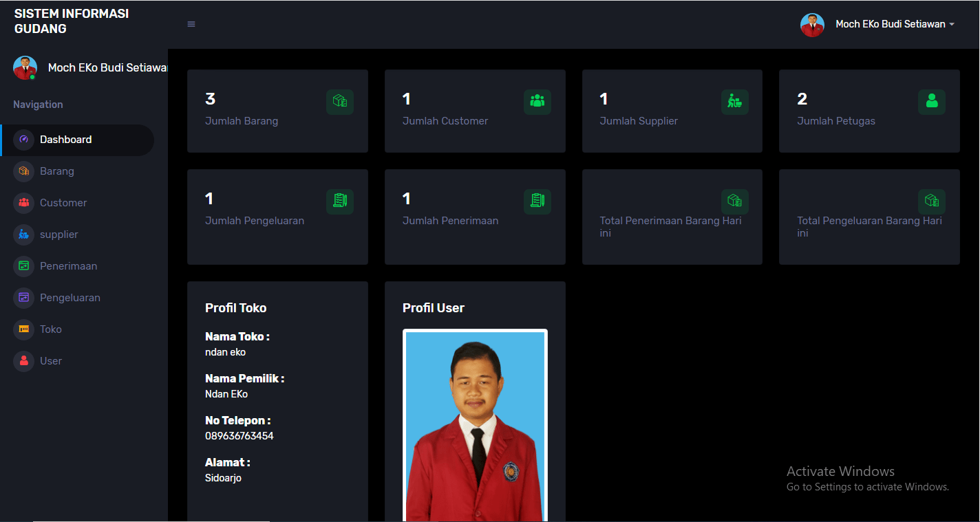Viewport: 980px width, 522px height.
Task: Click the Navigation section heading
Action: point(38,105)
